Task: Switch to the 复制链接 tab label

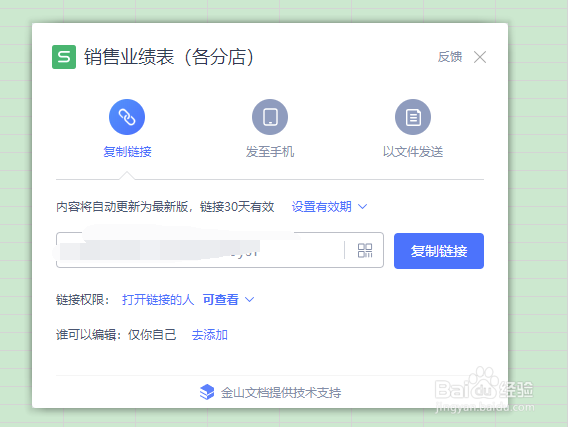Action: (x=127, y=151)
